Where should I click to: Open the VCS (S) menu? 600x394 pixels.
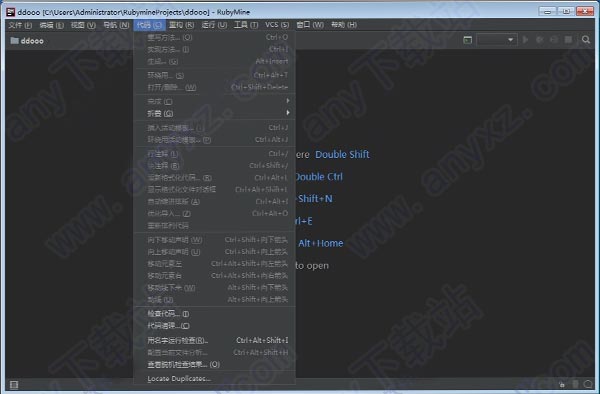click(x=277, y=25)
